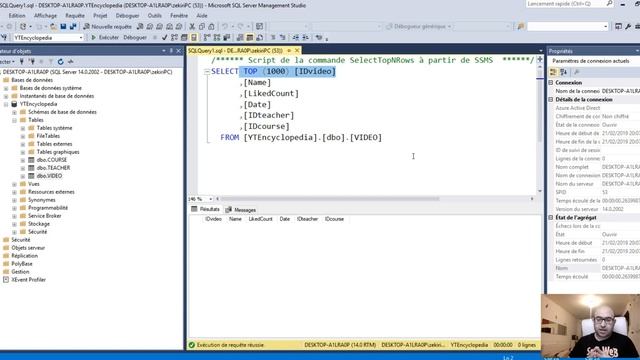
Task: Open the Fenêtre menu
Action: tap(179, 16)
